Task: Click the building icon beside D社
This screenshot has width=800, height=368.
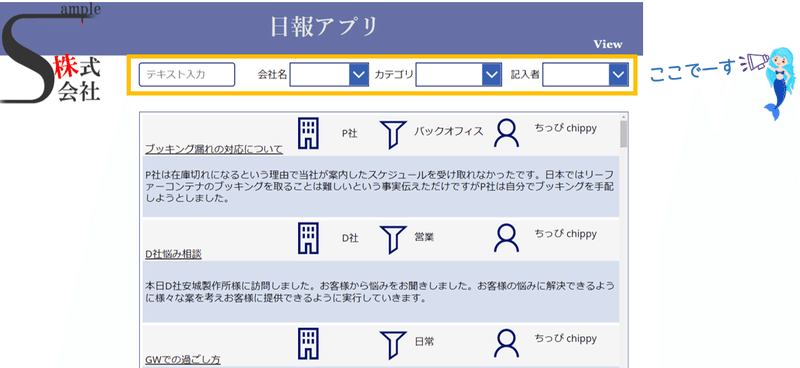Action: (308, 238)
